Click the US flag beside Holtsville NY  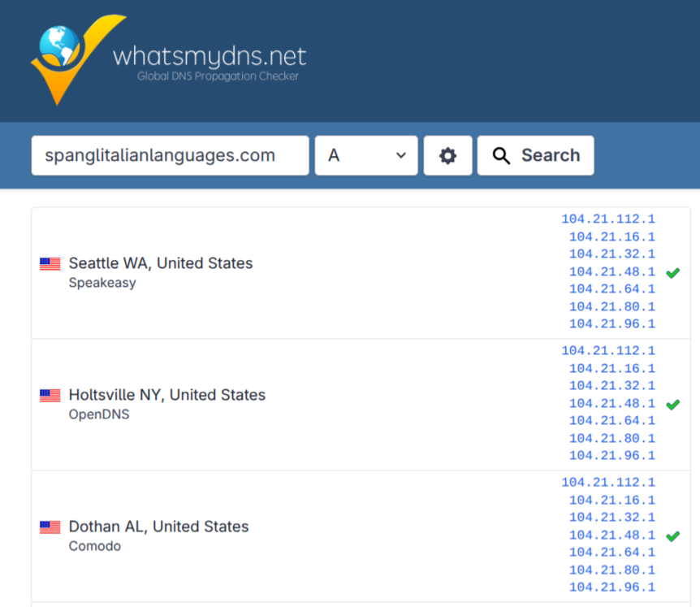(x=50, y=395)
